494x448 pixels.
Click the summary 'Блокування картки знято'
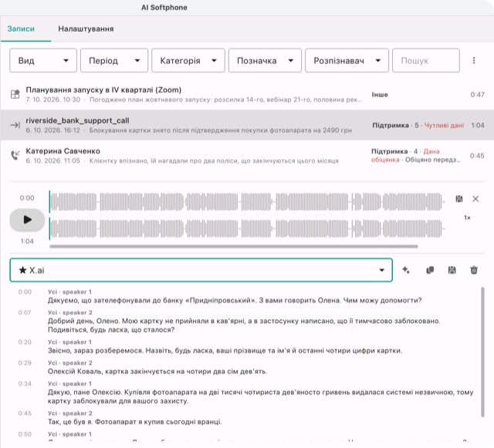pos(221,130)
